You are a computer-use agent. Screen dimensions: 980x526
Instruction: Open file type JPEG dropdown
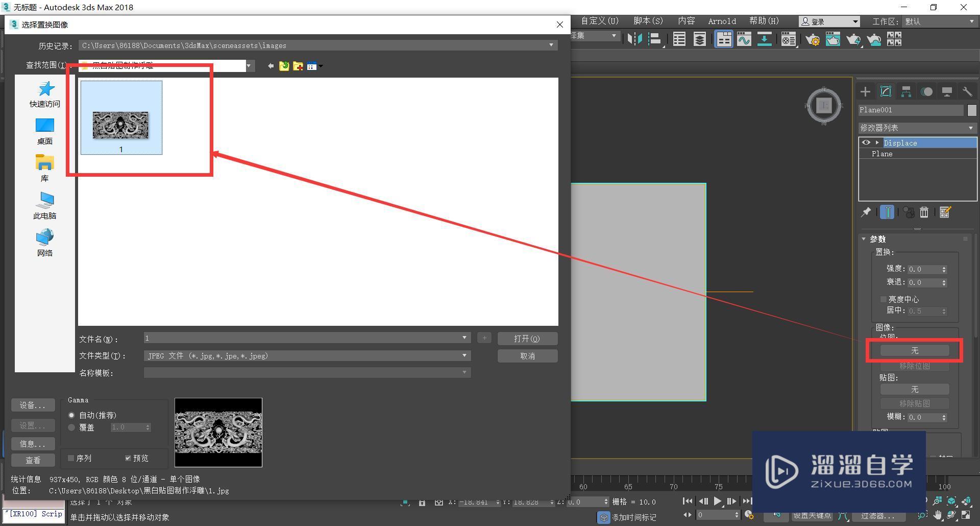pos(464,355)
